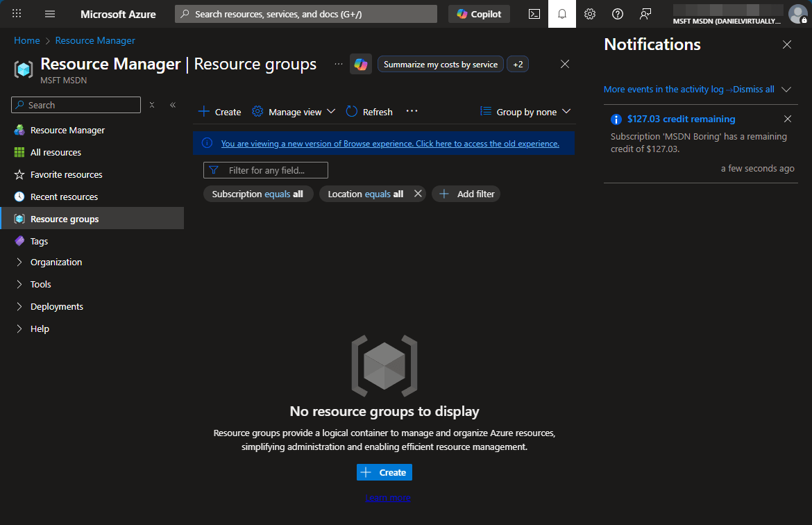Dismiss the credit remaining notification

click(x=788, y=119)
